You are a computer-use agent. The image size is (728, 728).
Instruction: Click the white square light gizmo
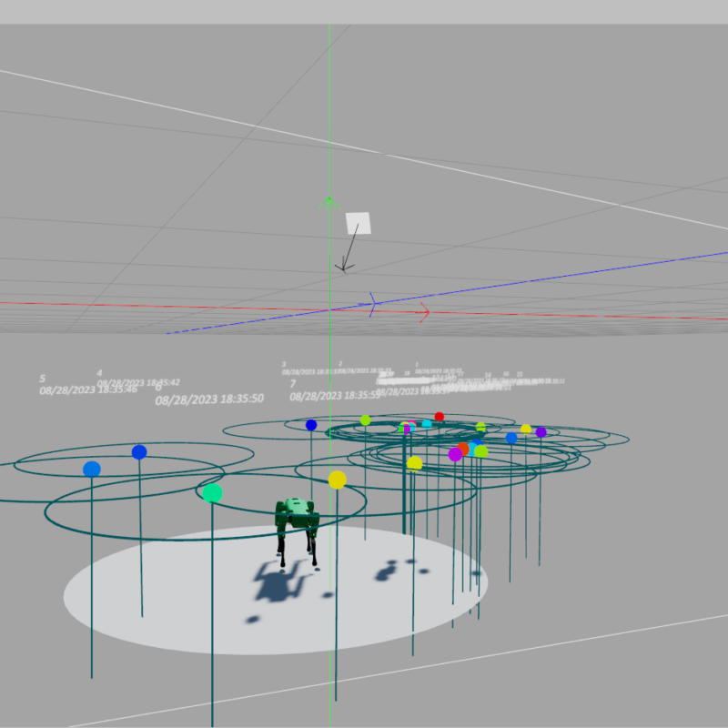358,223
